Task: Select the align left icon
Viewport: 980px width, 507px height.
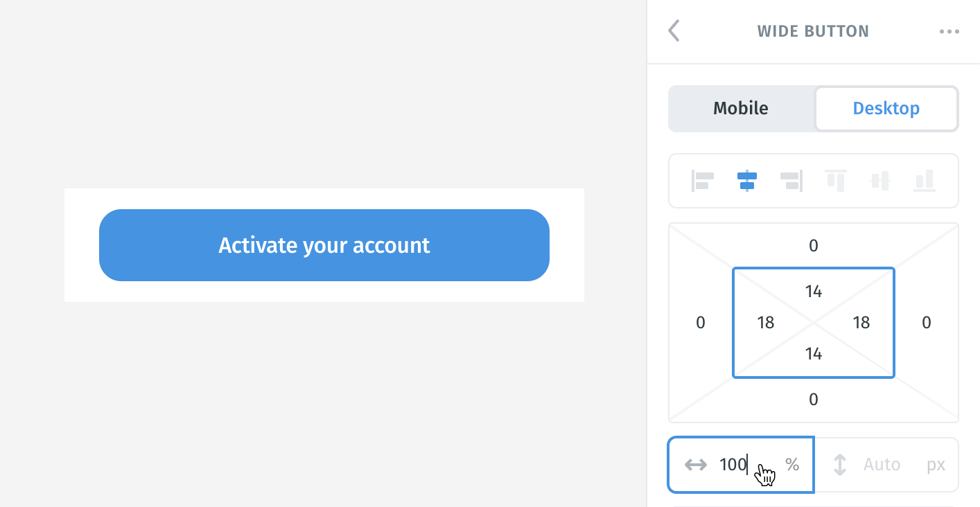Action: click(x=703, y=181)
